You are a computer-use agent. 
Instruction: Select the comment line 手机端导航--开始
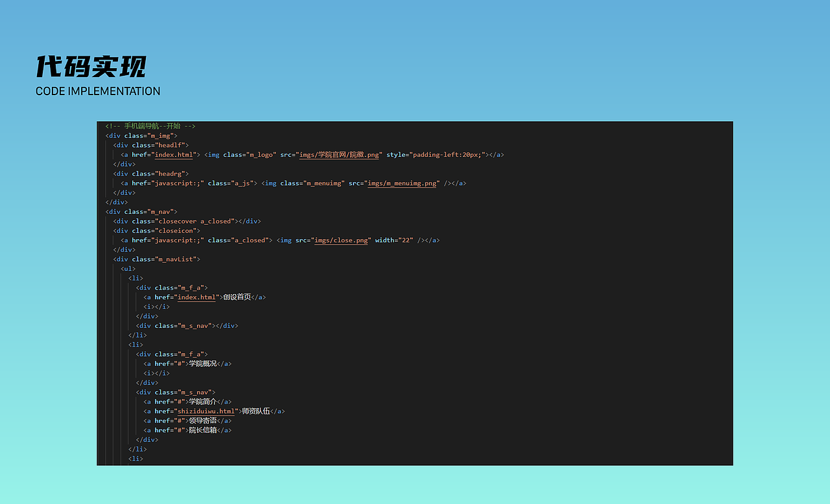pyautogui.click(x=150, y=126)
